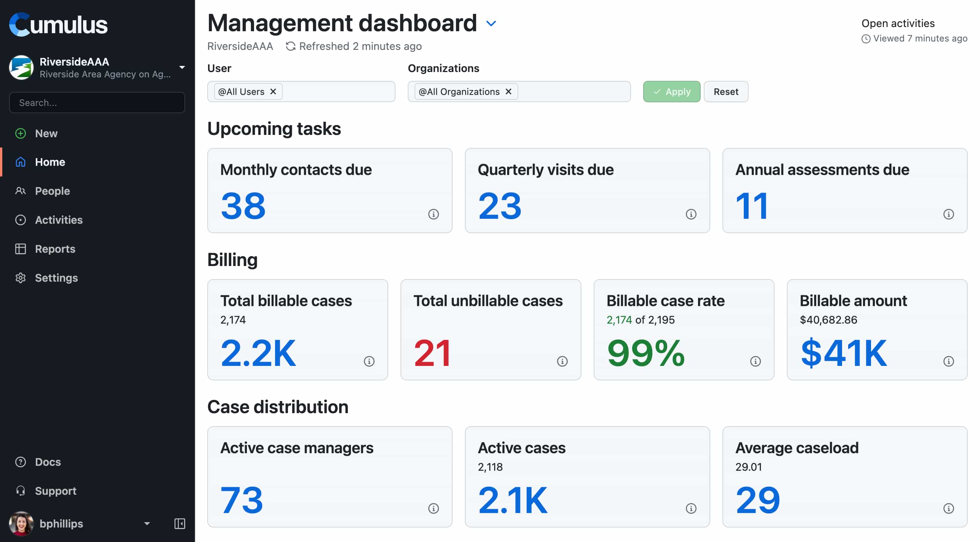Click the Reports icon

[x=20, y=249]
